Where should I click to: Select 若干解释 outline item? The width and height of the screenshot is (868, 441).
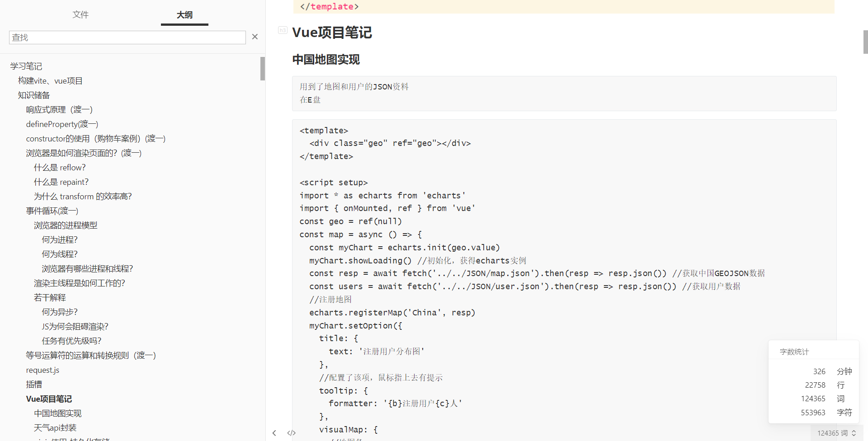pos(50,298)
